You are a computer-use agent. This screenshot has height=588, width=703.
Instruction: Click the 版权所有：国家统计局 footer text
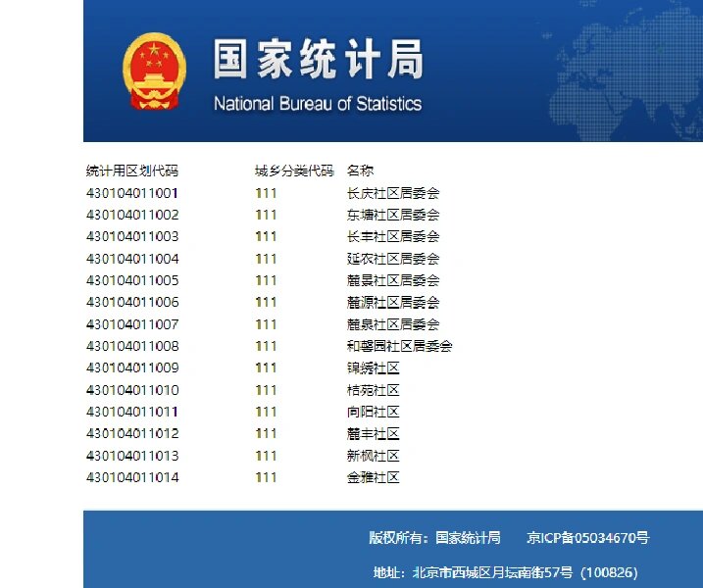coord(434,537)
